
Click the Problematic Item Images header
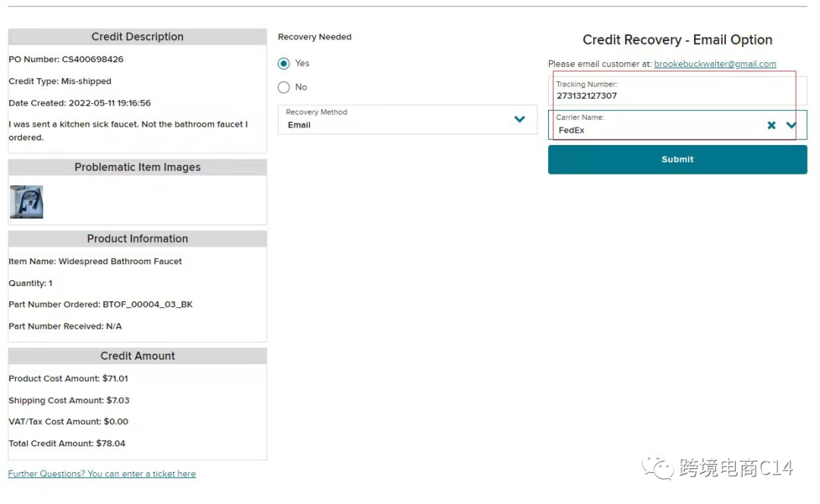pyautogui.click(x=137, y=167)
